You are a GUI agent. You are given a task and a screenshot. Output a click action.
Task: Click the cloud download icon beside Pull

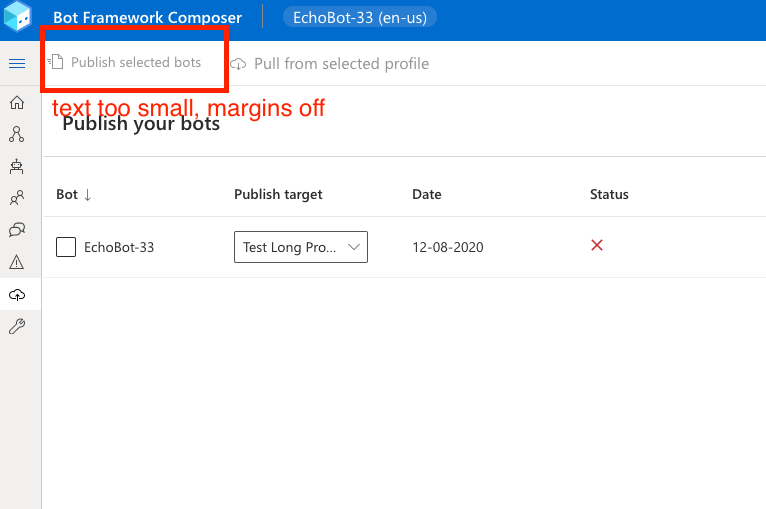tap(238, 64)
